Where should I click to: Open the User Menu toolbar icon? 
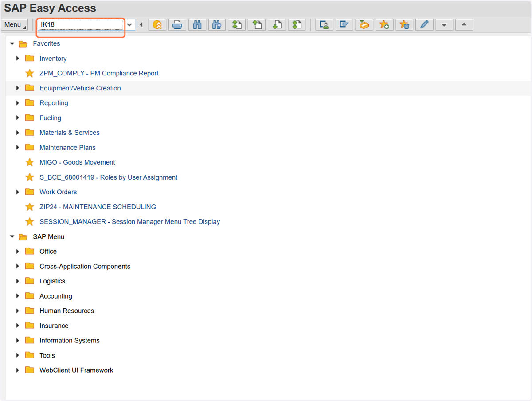[x=324, y=25]
